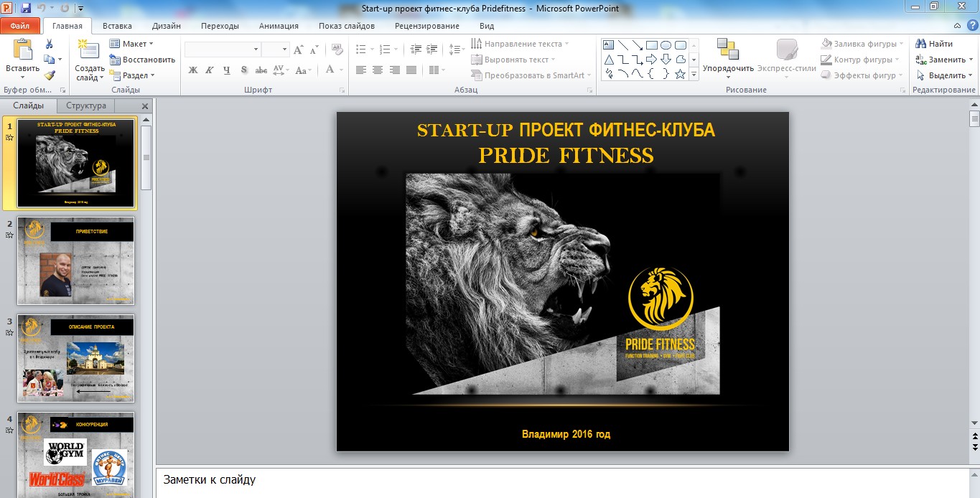
Task: Select slide 2 thumbnail Приветствие
Action: pyautogui.click(x=75, y=261)
